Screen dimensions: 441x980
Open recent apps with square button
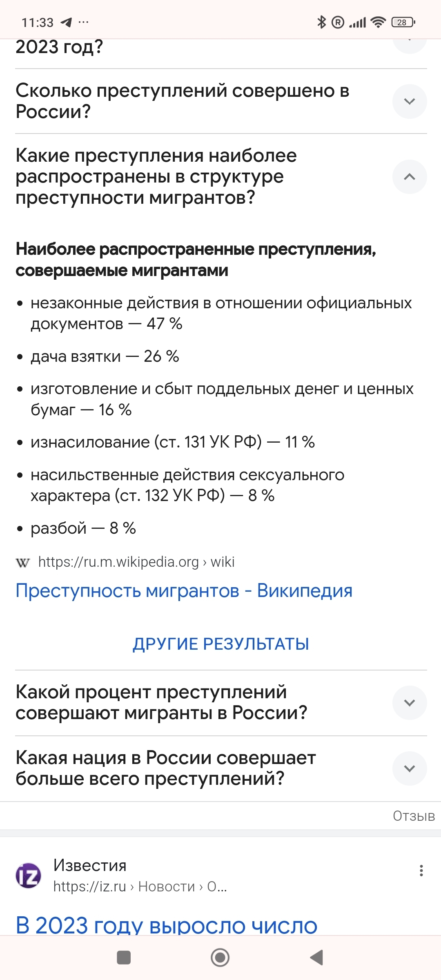124,957
